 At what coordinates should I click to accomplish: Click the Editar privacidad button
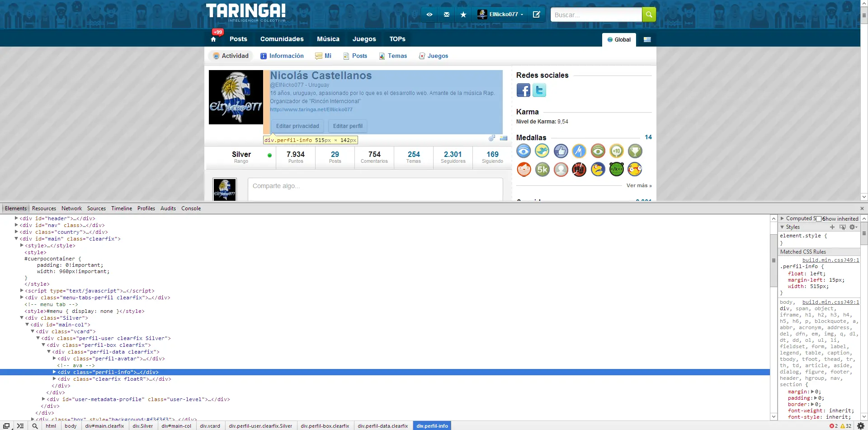pos(297,126)
